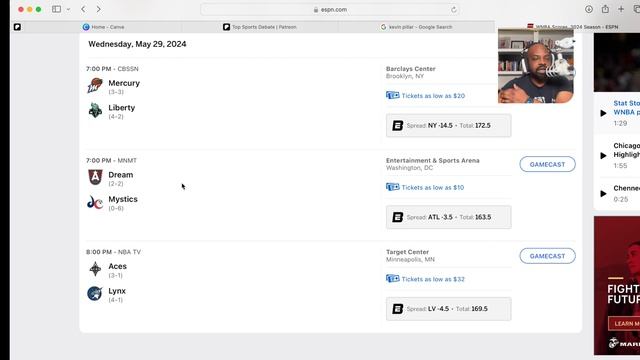Click the pinned Patreon tab icon

17,27
